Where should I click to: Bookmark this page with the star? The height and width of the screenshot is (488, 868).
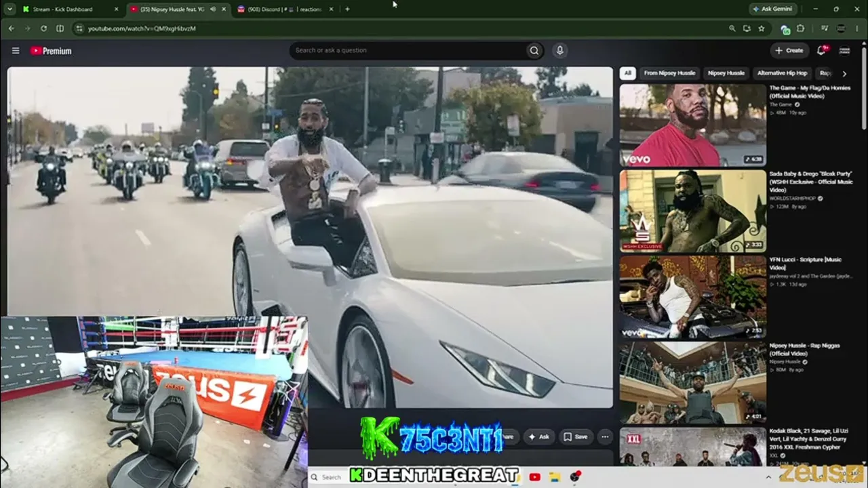click(x=762, y=28)
